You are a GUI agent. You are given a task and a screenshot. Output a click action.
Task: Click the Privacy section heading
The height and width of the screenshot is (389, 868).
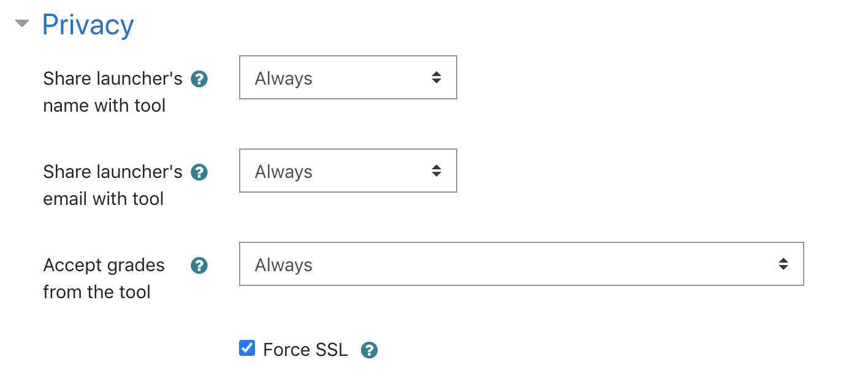[88, 25]
